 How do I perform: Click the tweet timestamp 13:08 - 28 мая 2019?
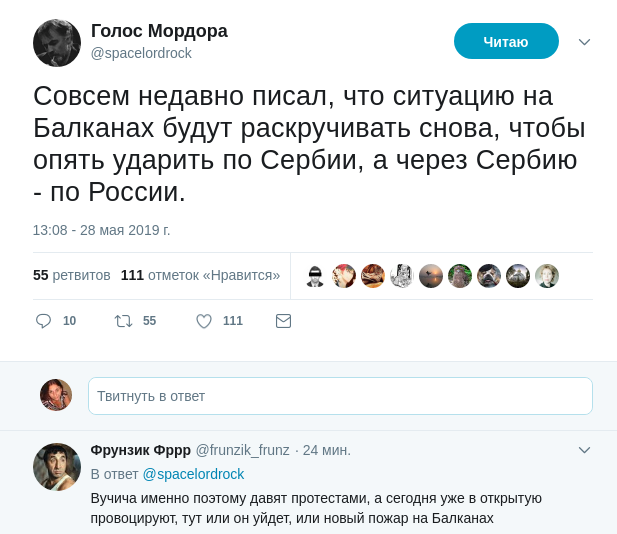[102, 230]
